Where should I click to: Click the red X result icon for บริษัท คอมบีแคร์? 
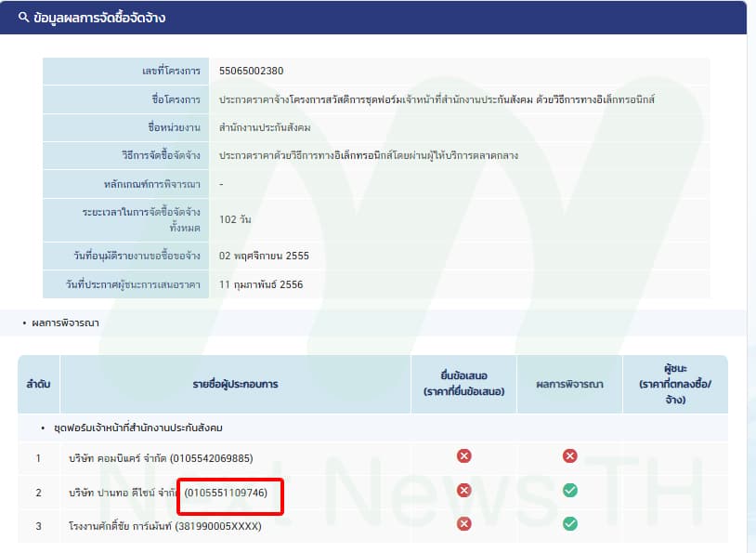pos(571,456)
